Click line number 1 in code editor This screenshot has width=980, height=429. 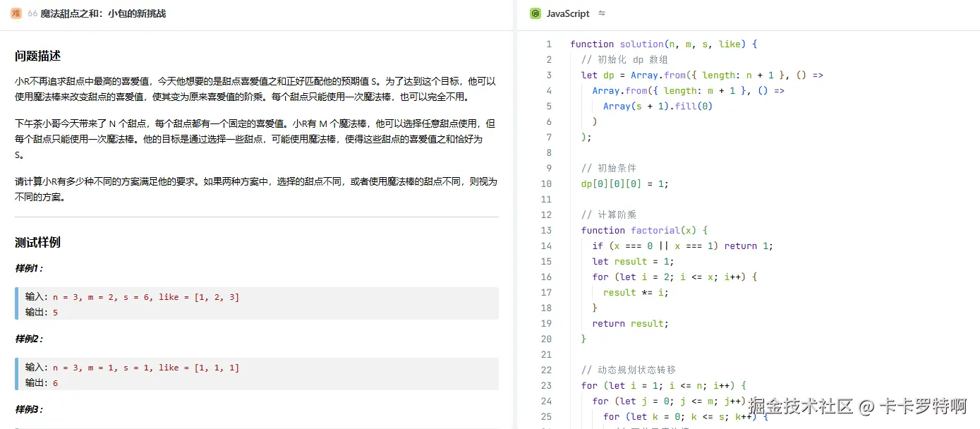(x=549, y=44)
